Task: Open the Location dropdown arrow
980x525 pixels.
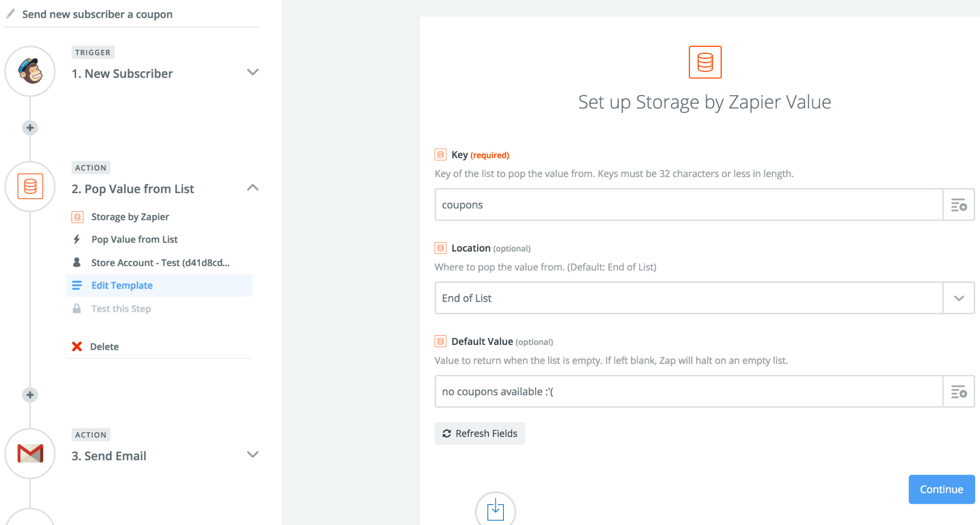Action: 959,298
